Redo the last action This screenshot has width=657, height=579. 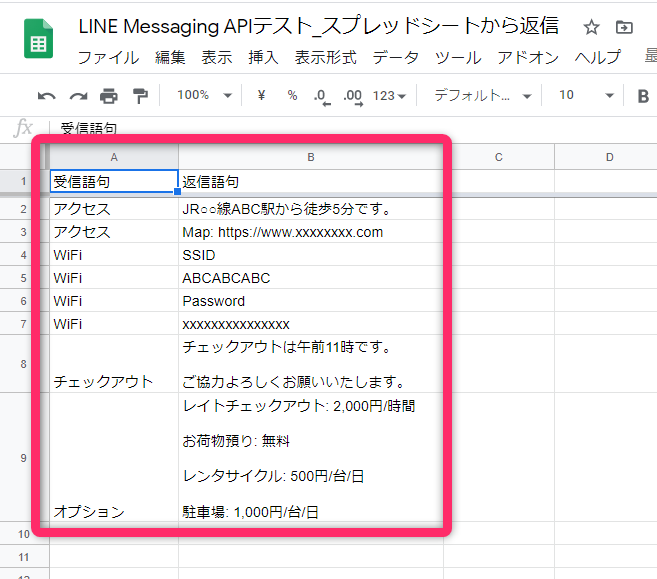(78, 96)
